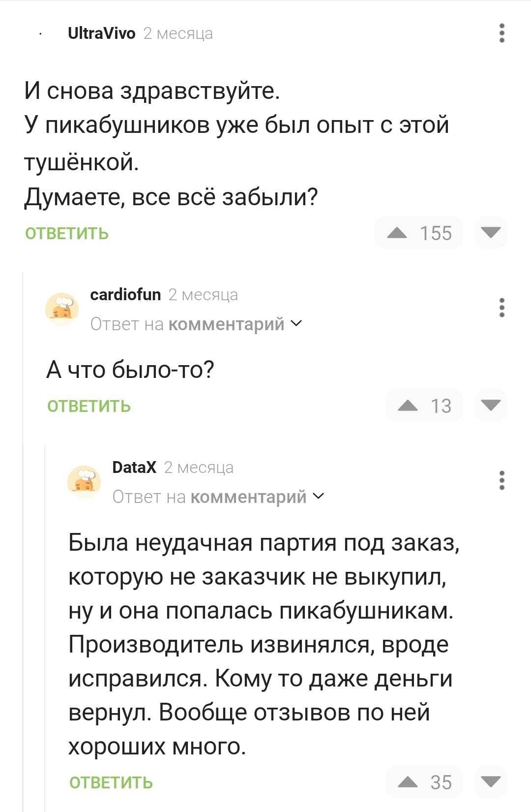Screen dimensions: 531x812
Task: Expand parent comment chevron under DataX
Action: (x=319, y=497)
